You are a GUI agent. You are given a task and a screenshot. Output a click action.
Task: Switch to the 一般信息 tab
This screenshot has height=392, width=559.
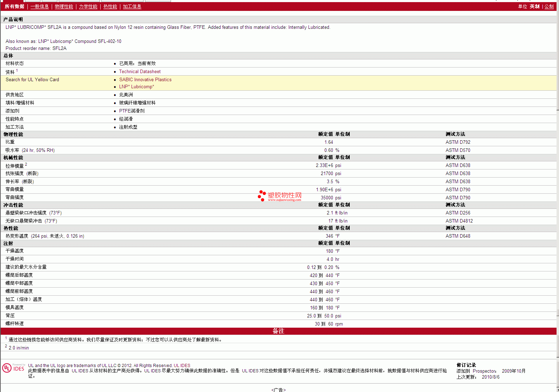tap(39, 7)
